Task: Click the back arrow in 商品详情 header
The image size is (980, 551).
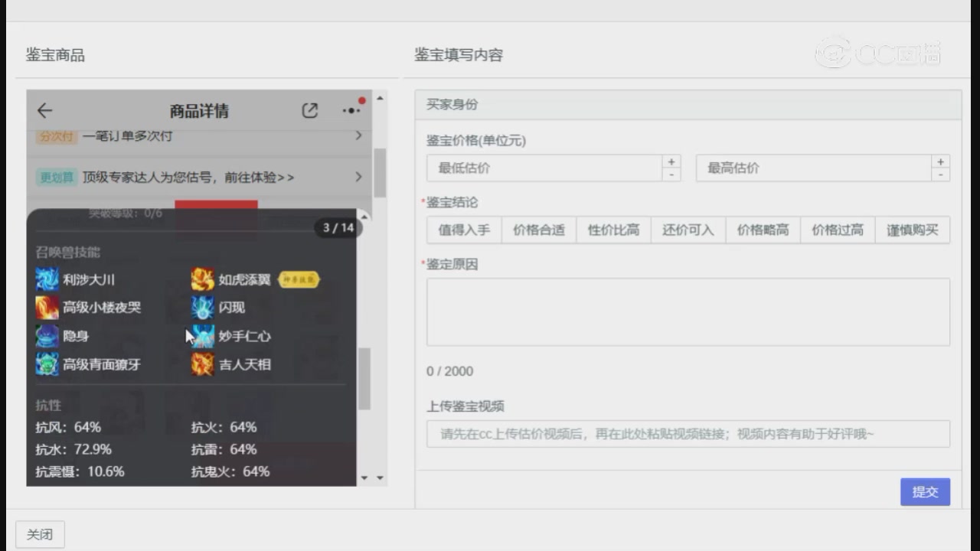Action: [44, 111]
